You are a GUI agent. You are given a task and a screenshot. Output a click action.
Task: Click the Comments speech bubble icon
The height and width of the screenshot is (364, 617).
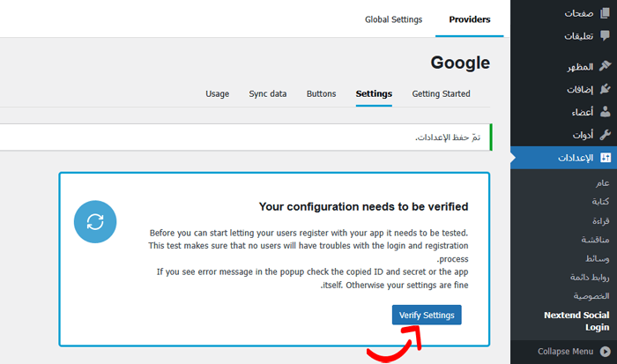click(604, 36)
